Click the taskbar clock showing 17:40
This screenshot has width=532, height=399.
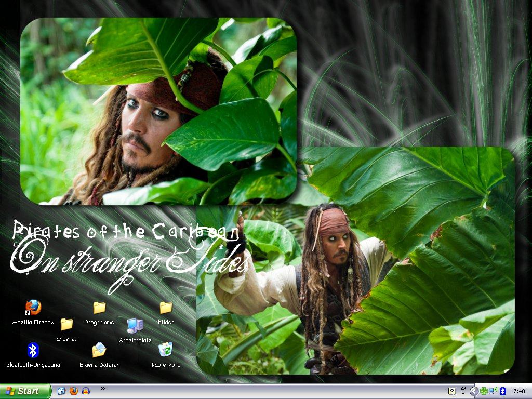pos(517,391)
